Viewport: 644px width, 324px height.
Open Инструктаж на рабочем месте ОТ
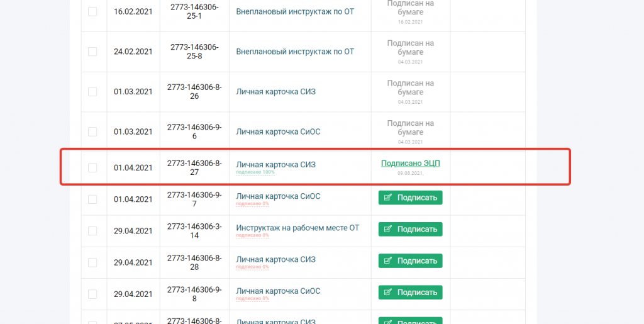(297, 228)
